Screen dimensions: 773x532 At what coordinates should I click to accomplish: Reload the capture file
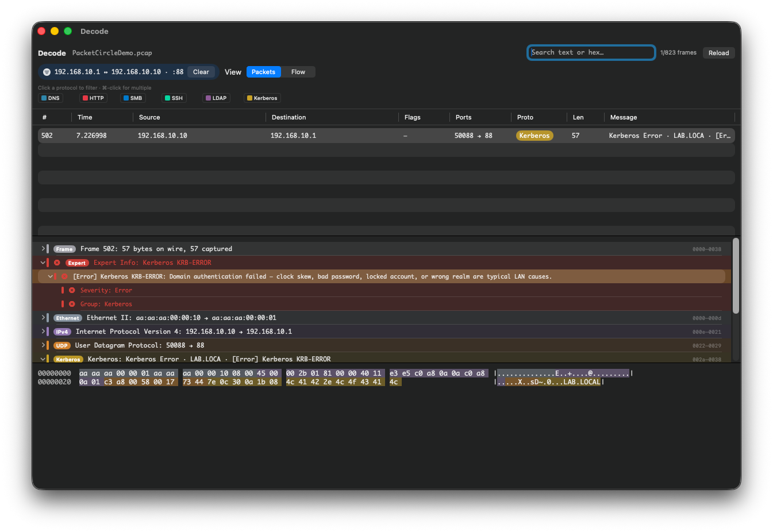click(x=718, y=53)
